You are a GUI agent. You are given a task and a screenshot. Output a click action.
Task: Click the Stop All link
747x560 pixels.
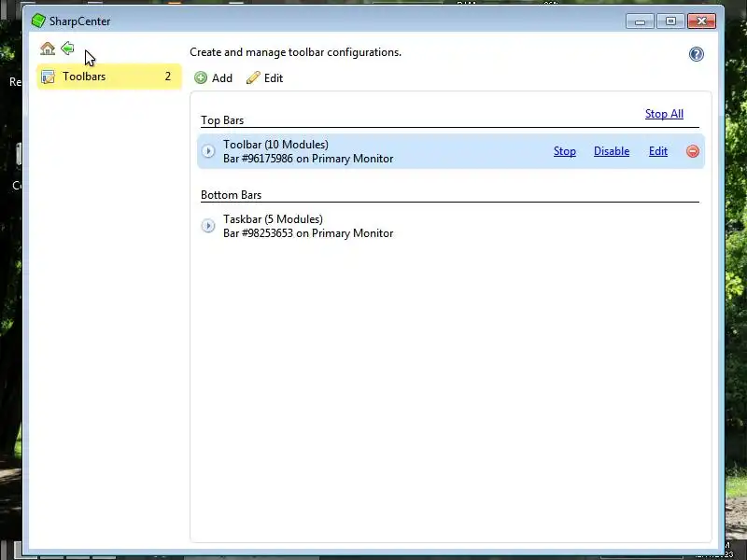tap(664, 114)
